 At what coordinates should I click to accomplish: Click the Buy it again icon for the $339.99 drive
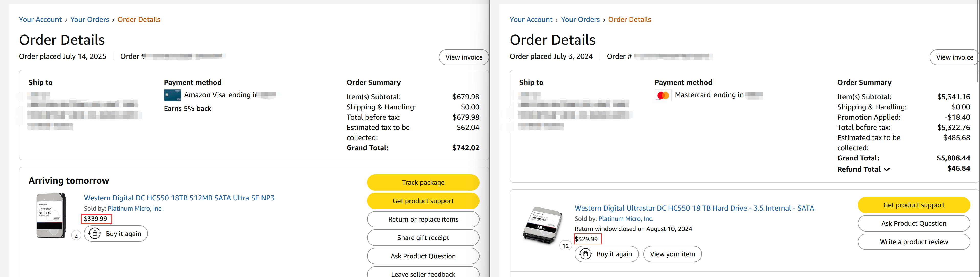pos(95,233)
